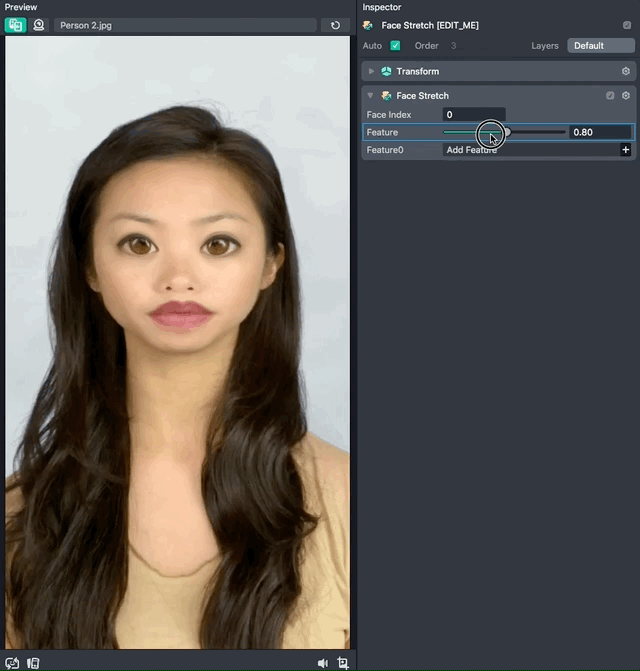Image resolution: width=640 pixels, height=671 pixels.
Task: Collapse the Face Stretch section
Action: tap(371, 96)
